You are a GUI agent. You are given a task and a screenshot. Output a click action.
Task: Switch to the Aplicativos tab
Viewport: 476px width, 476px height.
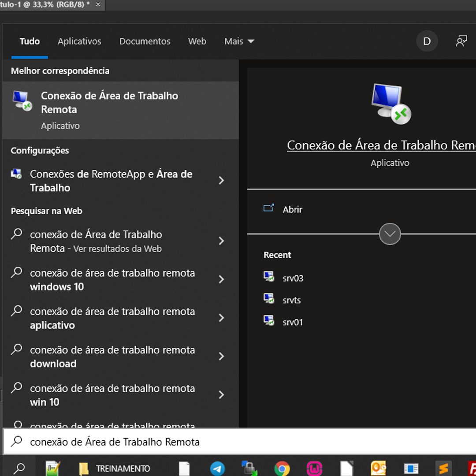pyautogui.click(x=79, y=41)
